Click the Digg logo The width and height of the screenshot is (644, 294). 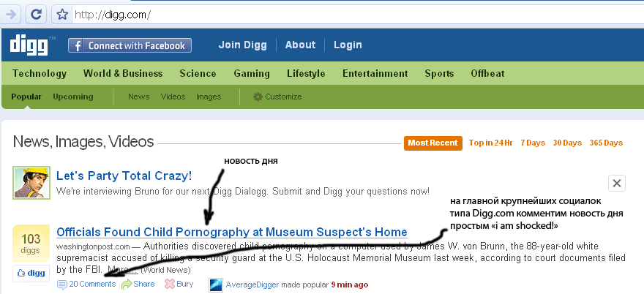pyautogui.click(x=29, y=45)
